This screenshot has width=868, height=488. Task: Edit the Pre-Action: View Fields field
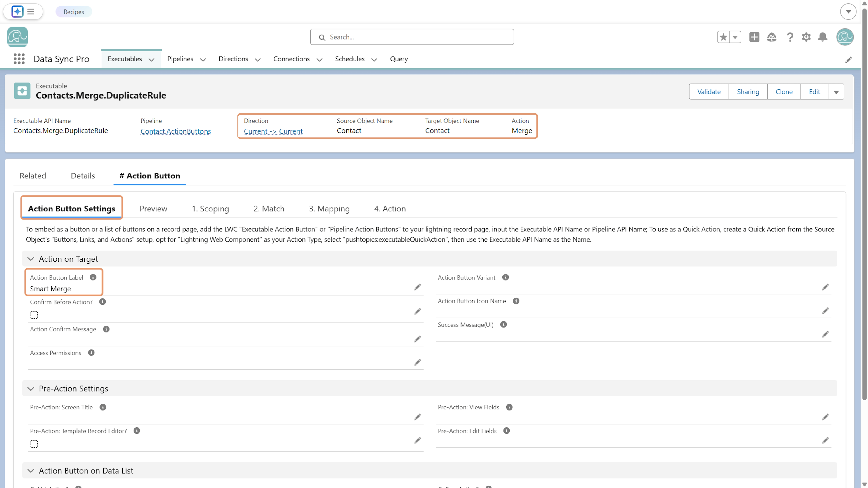pyautogui.click(x=825, y=417)
